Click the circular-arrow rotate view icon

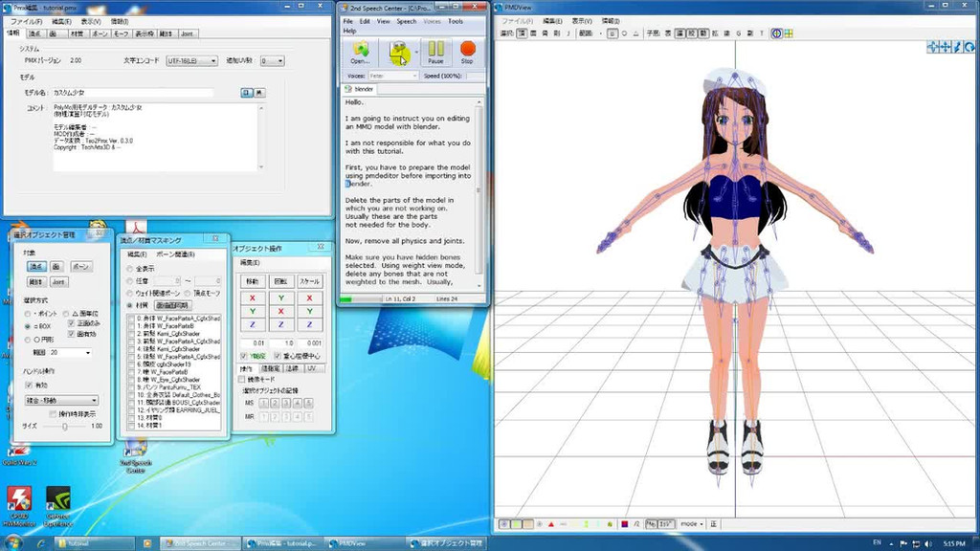click(x=969, y=47)
